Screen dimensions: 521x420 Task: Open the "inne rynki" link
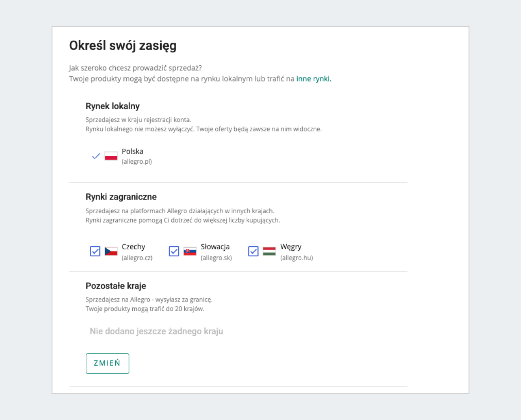tap(313, 79)
